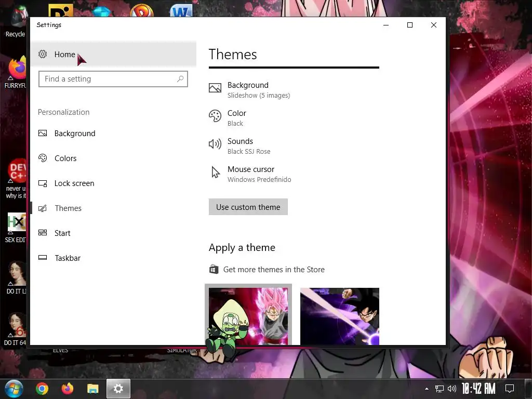Click the Mouse cursor arrow icon
532x399 pixels.
pos(215,172)
